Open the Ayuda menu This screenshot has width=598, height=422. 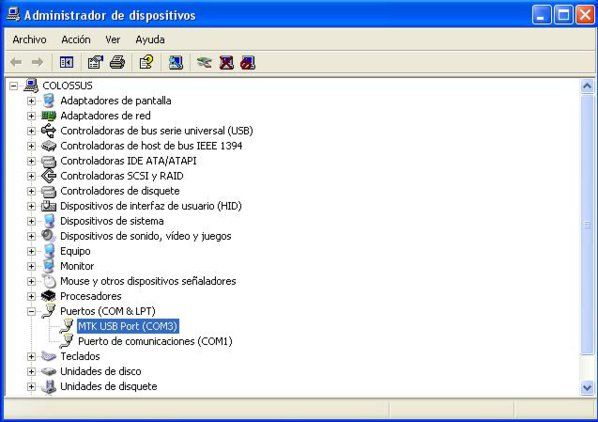[150, 39]
